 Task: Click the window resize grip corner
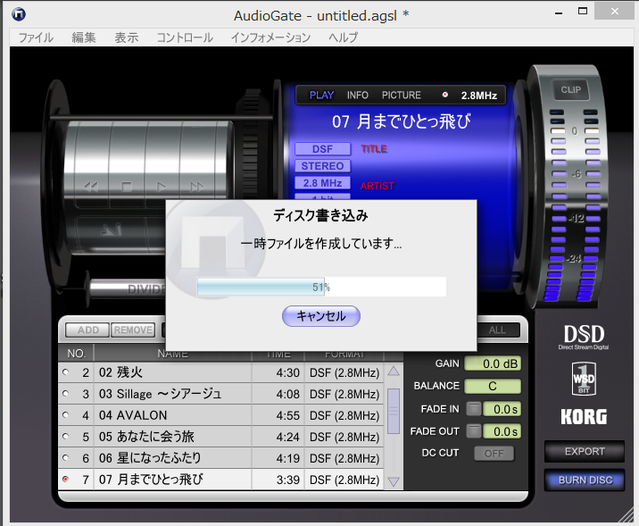coord(626,515)
